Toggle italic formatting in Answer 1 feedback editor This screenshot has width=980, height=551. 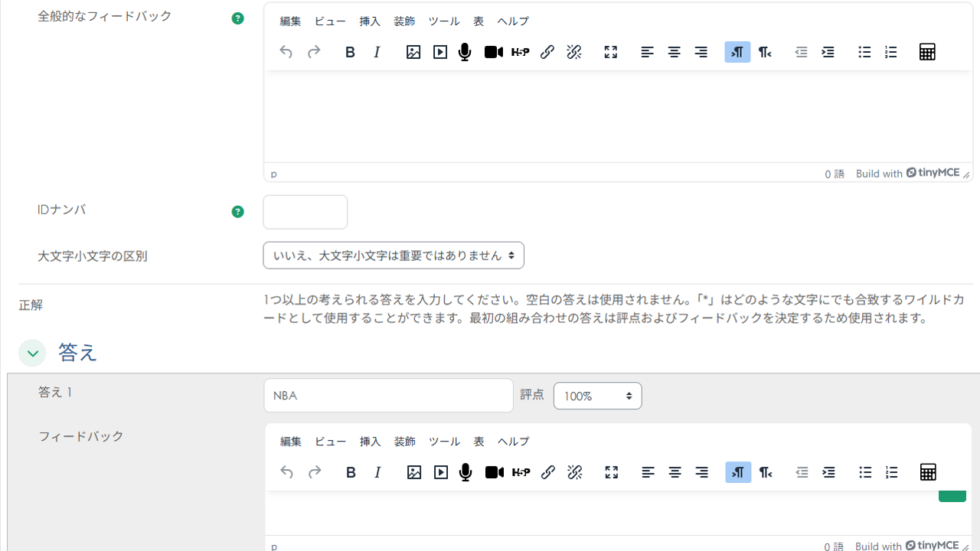[x=377, y=472]
